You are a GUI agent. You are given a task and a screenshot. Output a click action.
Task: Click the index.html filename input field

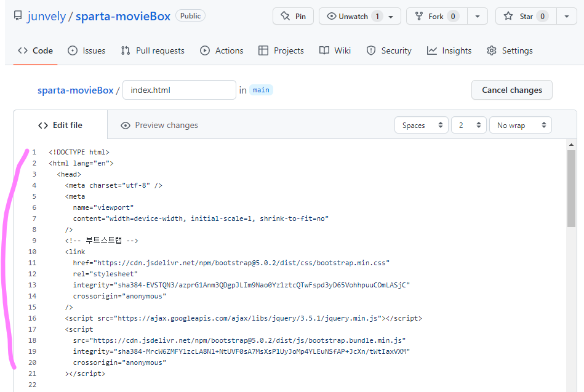pos(179,90)
